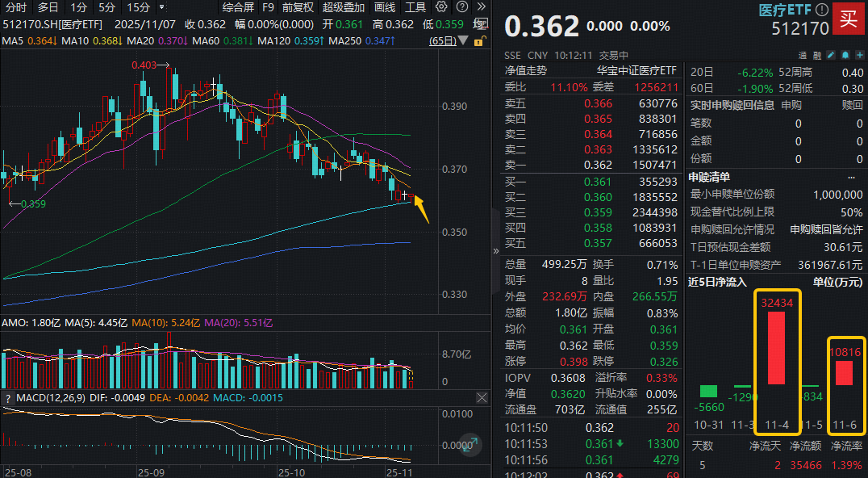868x478 pixels.
Task: Expand the toolbar overflow chevron
Action: tap(482, 6)
